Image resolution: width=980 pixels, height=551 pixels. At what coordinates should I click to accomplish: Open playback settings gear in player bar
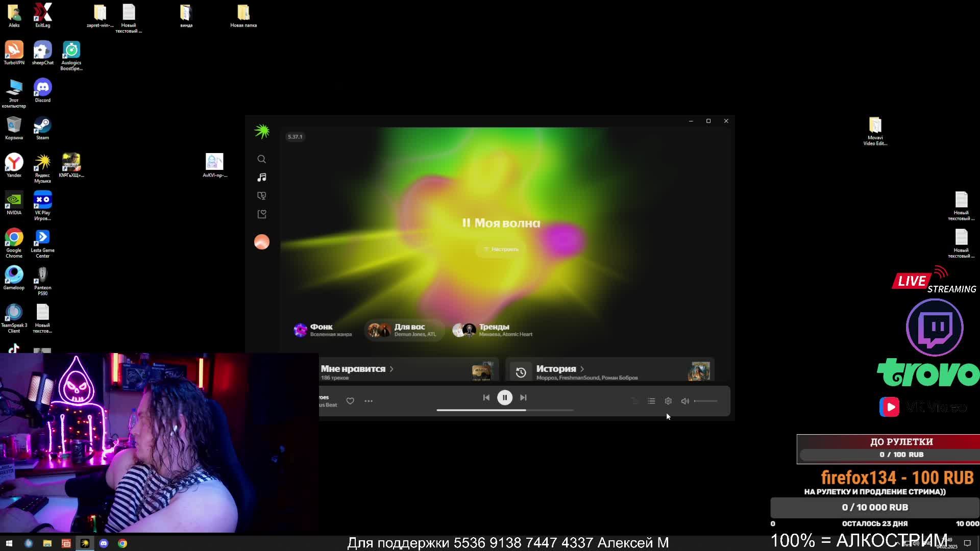point(668,401)
